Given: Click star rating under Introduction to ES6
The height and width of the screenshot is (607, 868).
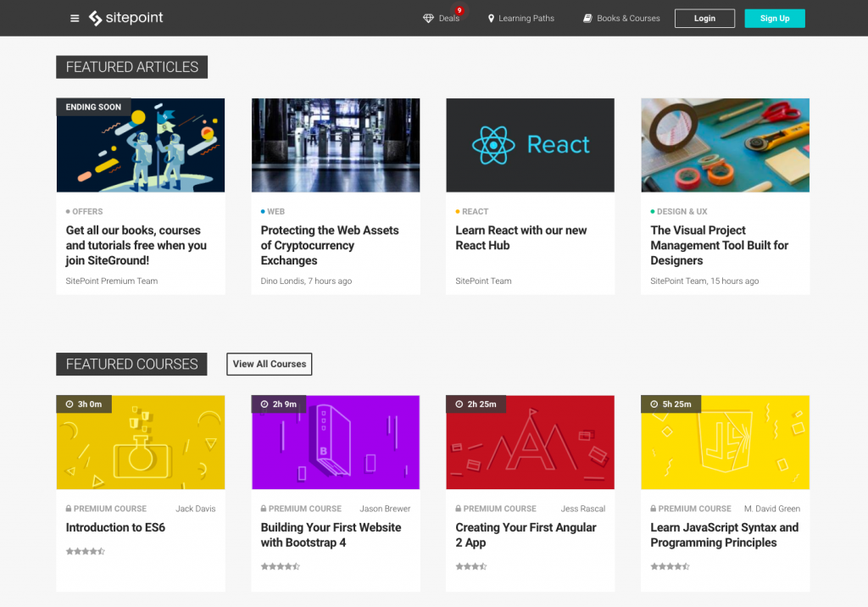Looking at the screenshot, I should pos(86,551).
